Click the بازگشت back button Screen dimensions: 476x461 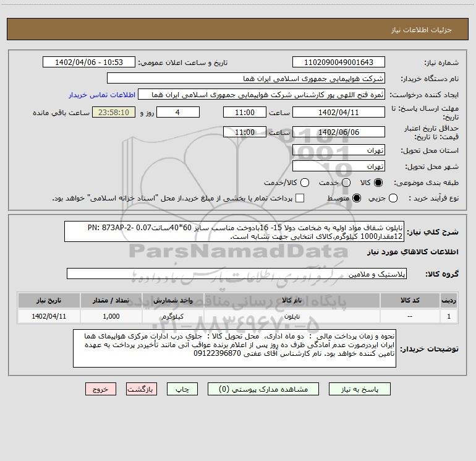(x=142, y=389)
